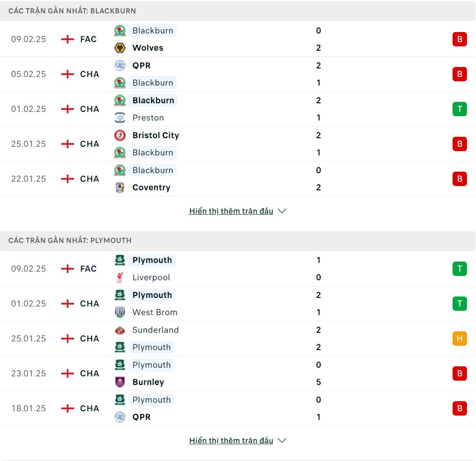Click the Liverpool club crest icon
Image resolution: width=476 pixels, height=461 pixels.
[x=120, y=277]
